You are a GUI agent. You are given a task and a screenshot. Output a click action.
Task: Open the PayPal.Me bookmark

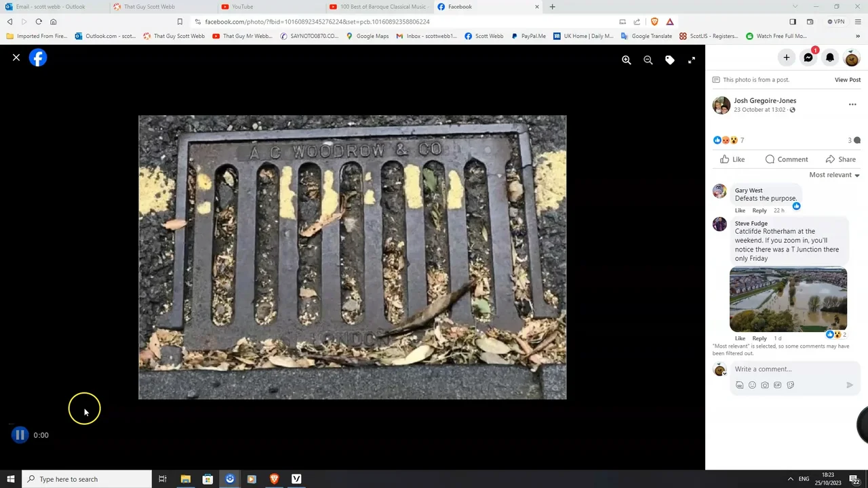[528, 36]
